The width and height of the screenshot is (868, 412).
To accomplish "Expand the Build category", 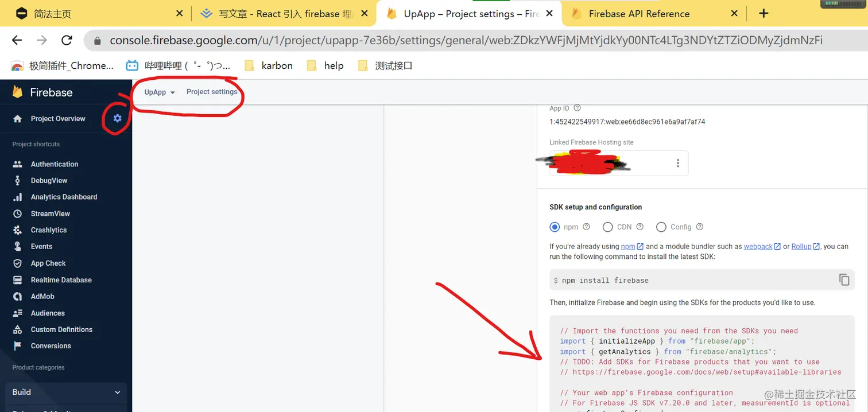I will click(x=66, y=392).
